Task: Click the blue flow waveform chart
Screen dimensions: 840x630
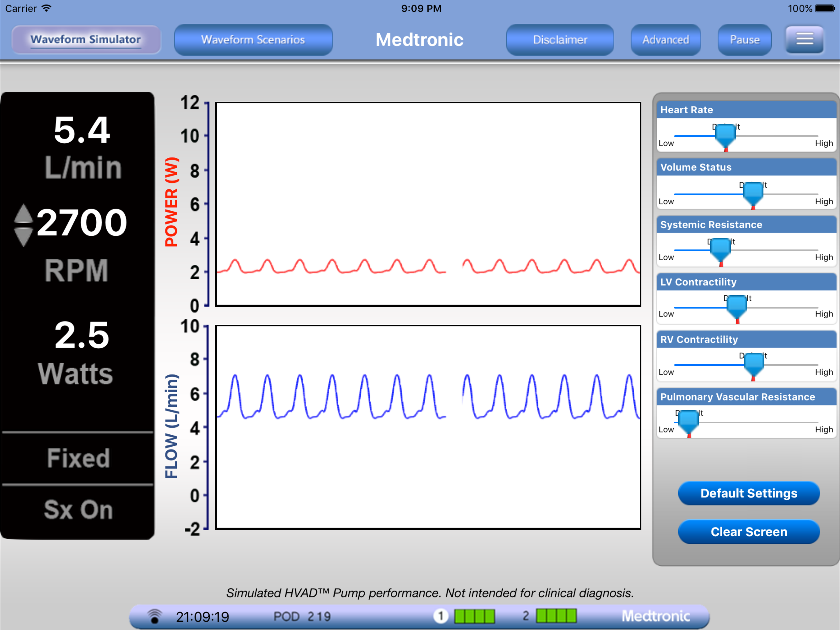Action: click(428, 427)
